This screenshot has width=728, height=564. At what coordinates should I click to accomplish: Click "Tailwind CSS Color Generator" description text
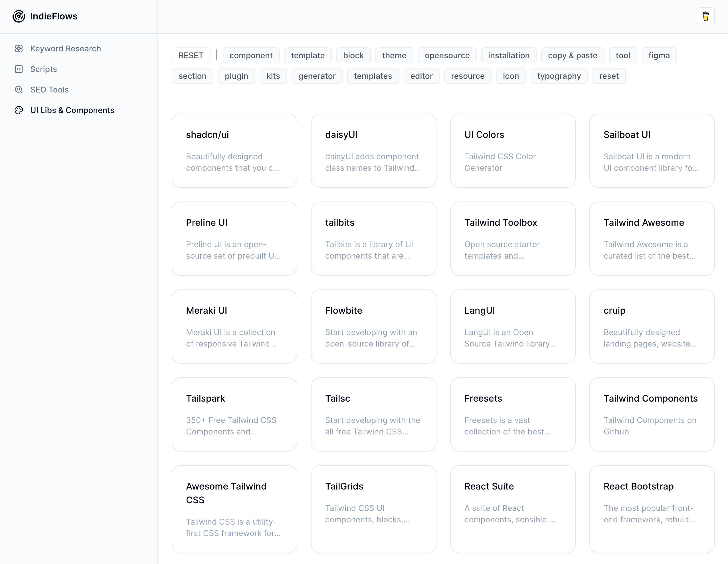(x=500, y=162)
